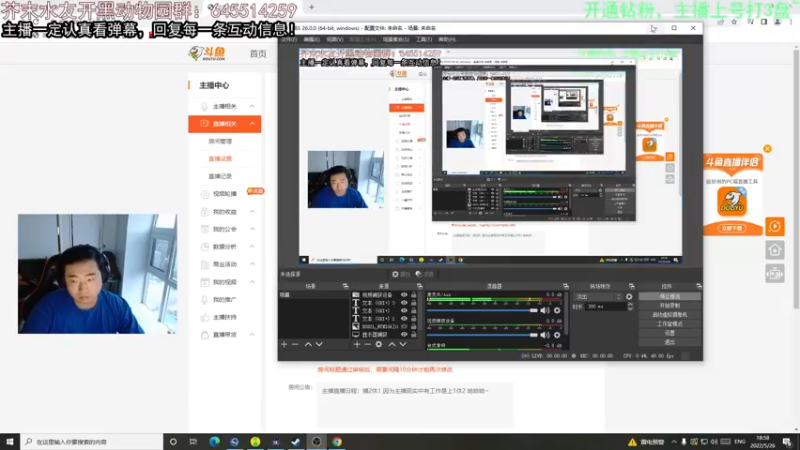Click the robot icon in right floating bar
800x450 pixels.
point(774,274)
